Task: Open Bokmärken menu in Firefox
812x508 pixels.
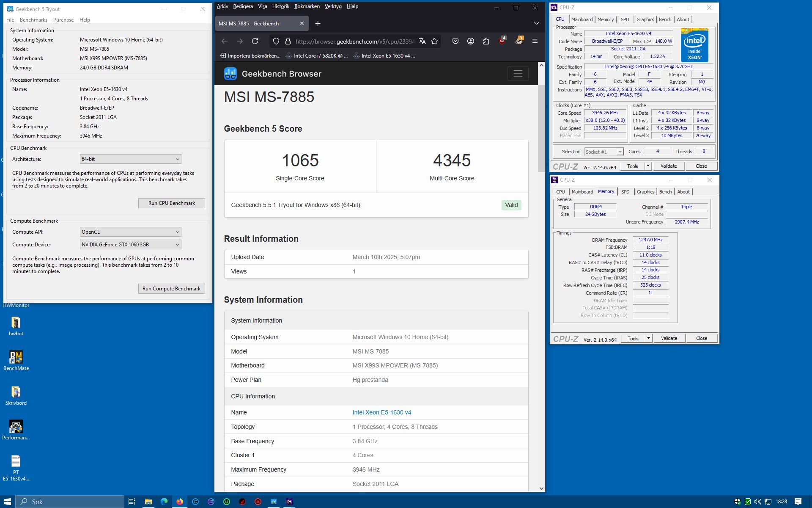Action: (x=307, y=6)
